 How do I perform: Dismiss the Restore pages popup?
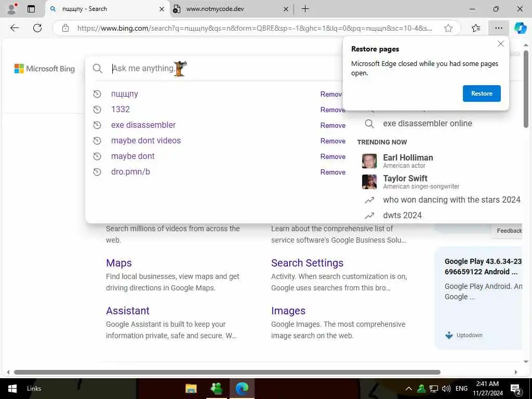(500, 44)
